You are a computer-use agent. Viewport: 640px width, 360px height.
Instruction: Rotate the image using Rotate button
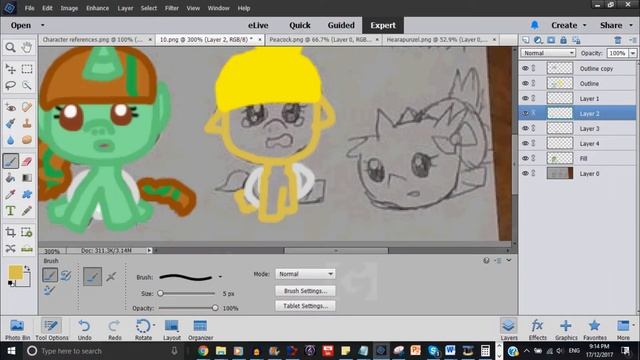point(143,329)
